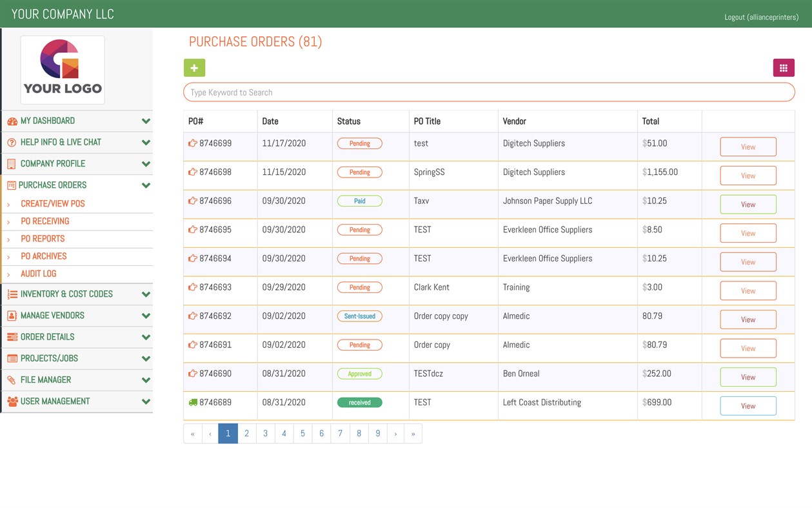The height and width of the screenshot is (508, 812).
Task: Click the Help Info question mark icon
Action: click(x=12, y=142)
